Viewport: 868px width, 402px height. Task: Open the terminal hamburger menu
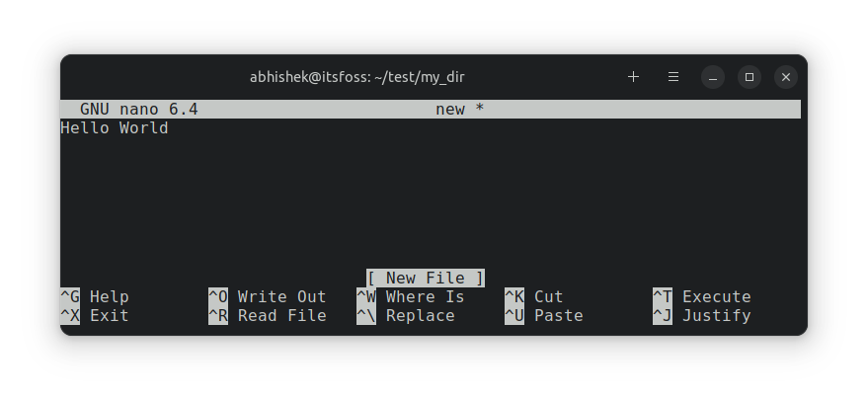click(673, 77)
